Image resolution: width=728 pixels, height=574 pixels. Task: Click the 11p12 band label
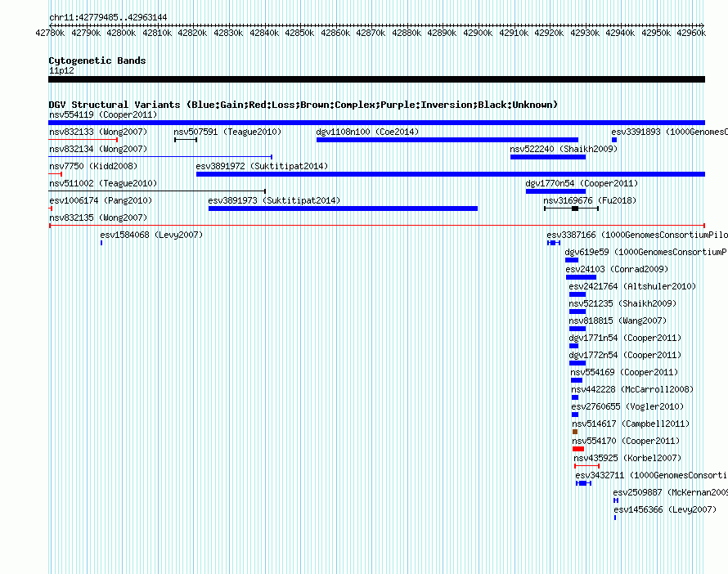pos(61,70)
